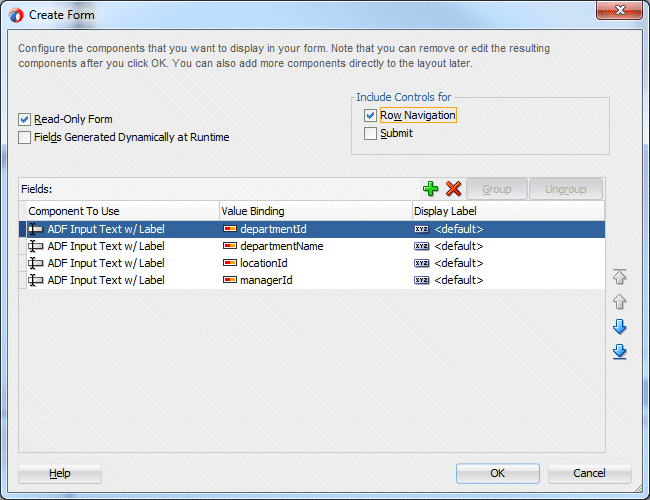
Task: Click the Component To Use column header
Action: (123, 211)
